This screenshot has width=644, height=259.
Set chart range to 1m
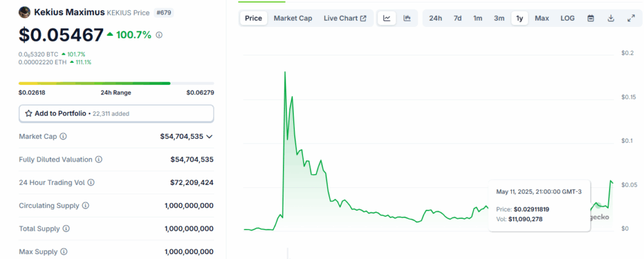[478, 18]
